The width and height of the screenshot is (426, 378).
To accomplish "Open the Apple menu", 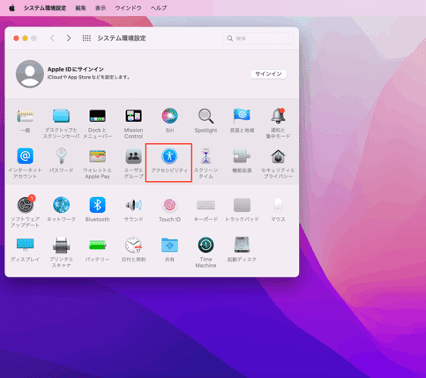I will (x=12, y=8).
